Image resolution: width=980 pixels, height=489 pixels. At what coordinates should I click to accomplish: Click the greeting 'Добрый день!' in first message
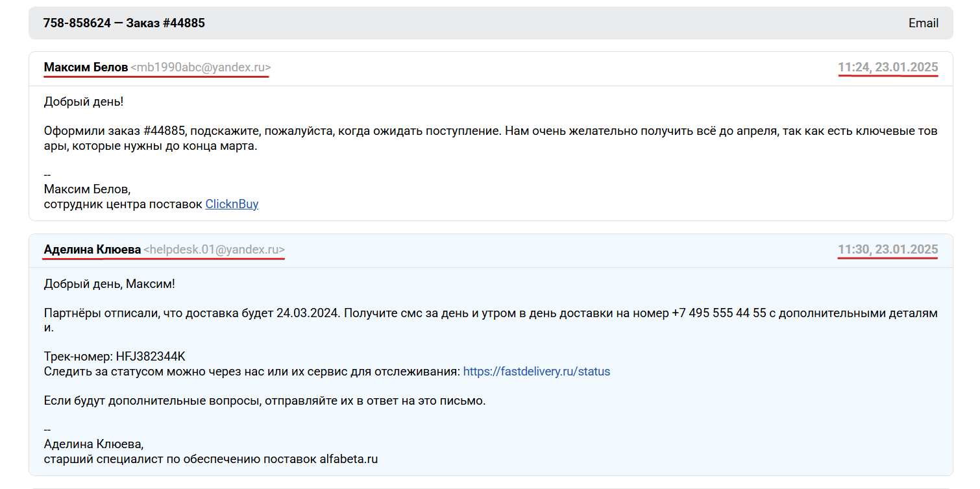[x=84, y=102]
